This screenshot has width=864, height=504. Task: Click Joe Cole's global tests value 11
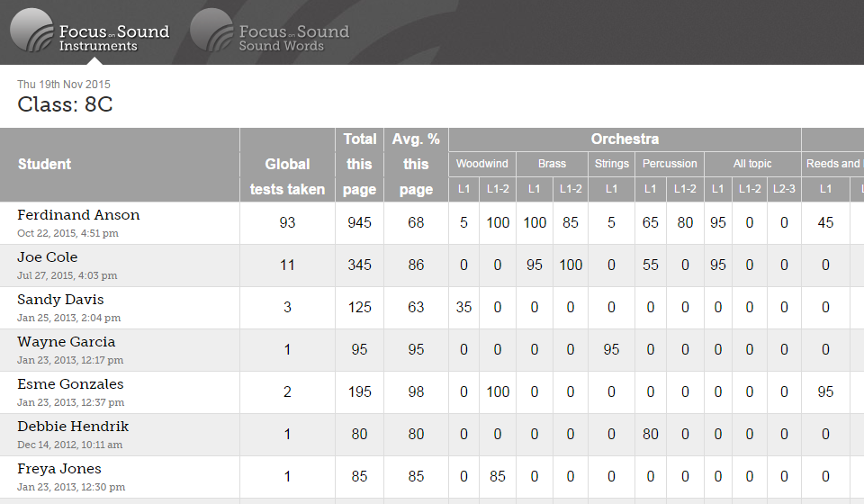[287, 265]
